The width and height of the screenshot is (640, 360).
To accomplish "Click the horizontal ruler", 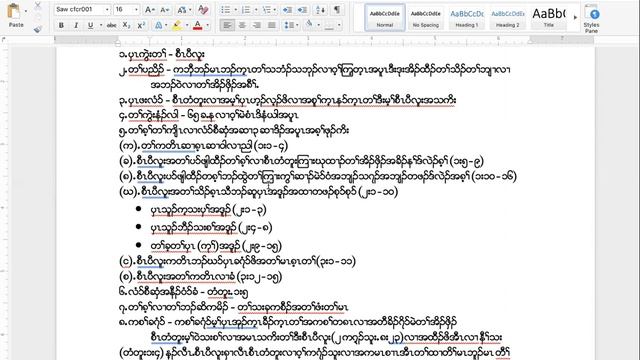I will point(324,40).
